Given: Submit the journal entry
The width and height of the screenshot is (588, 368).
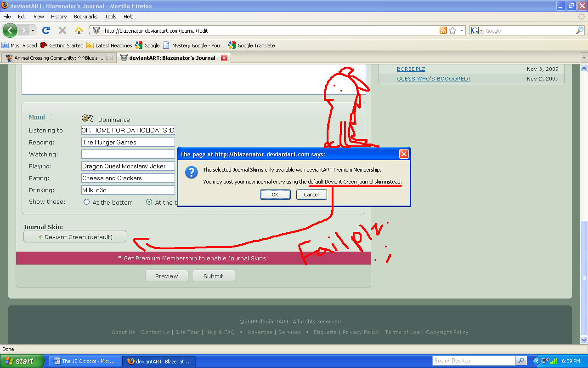Looking at the screenshot, I should tap(214, 276).
